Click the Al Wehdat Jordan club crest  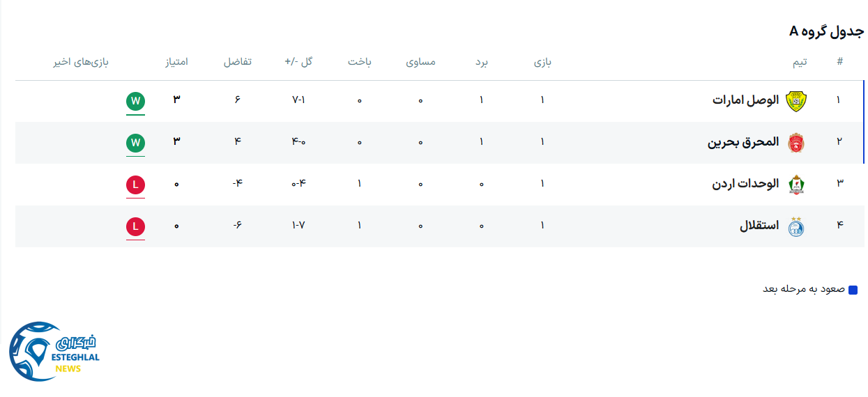pyautogui.click(x=795, y=185)
